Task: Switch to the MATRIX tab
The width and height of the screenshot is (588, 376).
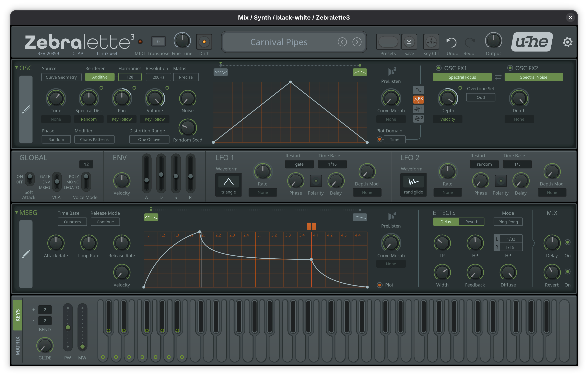Action: [17, 345]
